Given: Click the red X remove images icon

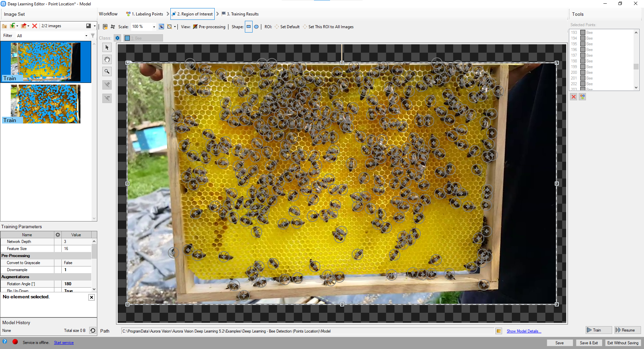Looking at the screenshot, I should click(x=35, y=26).
